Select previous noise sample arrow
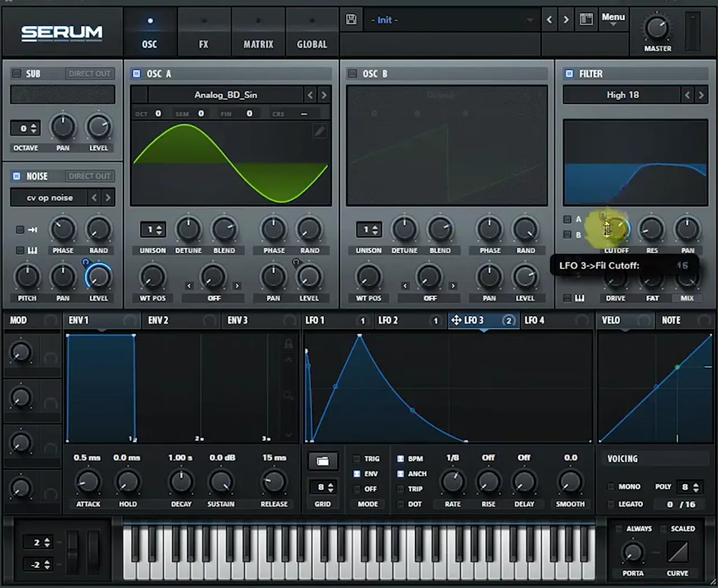 [94, 197]
